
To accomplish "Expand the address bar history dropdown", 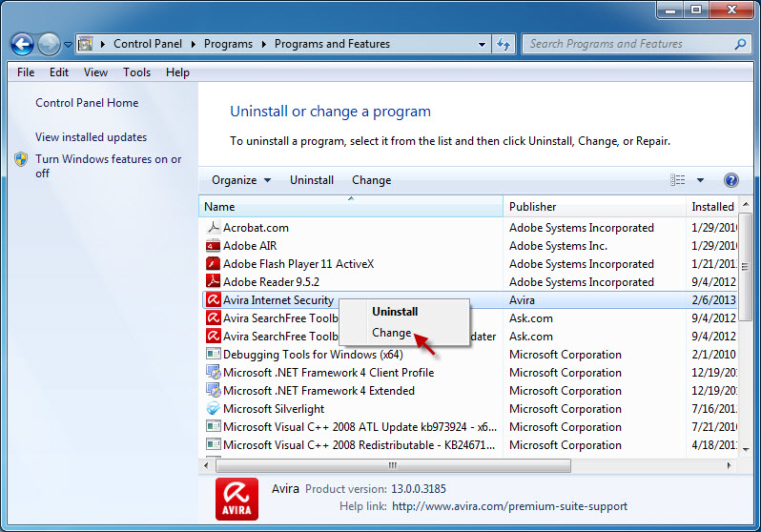I will point(482,45).
